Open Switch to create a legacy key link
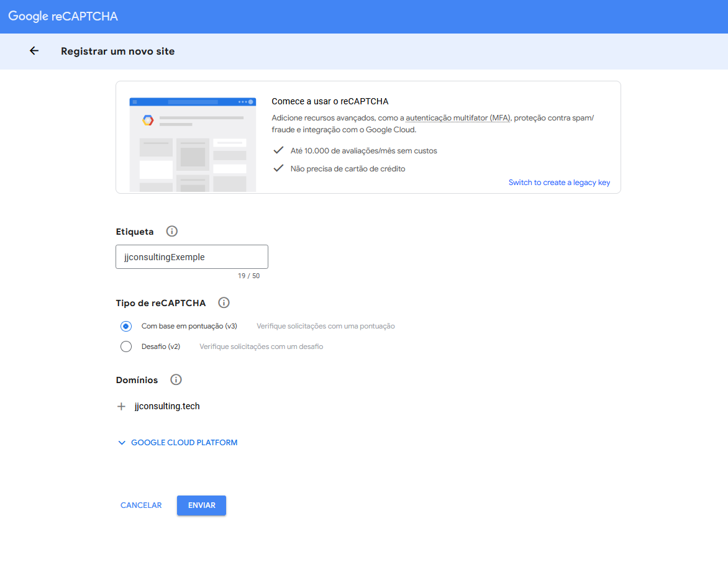Viewport: 728px width, 575px height. click(559, 183)
